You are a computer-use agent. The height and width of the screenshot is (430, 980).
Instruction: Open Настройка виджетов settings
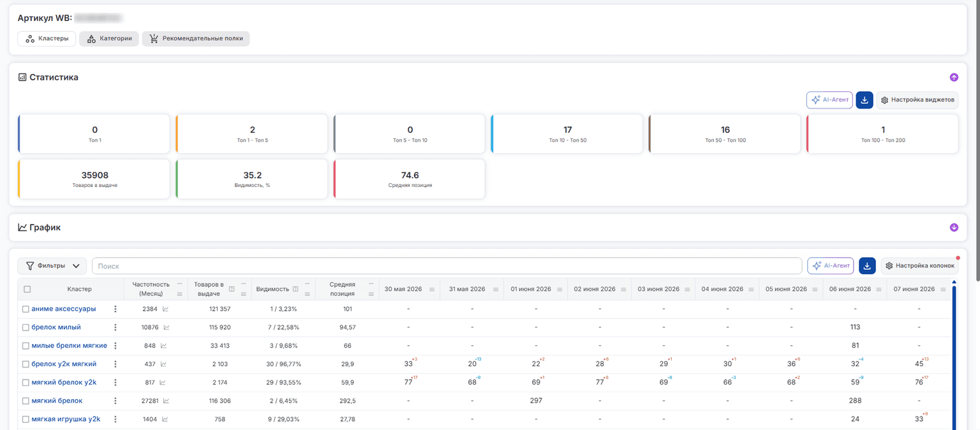[917, 100]
